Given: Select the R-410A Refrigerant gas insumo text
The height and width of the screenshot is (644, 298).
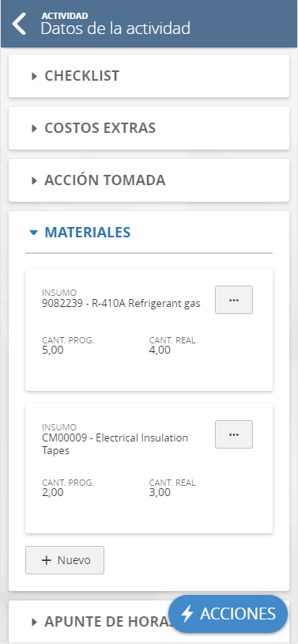Looking at the screenshot, I should click(x=121, y=304).
